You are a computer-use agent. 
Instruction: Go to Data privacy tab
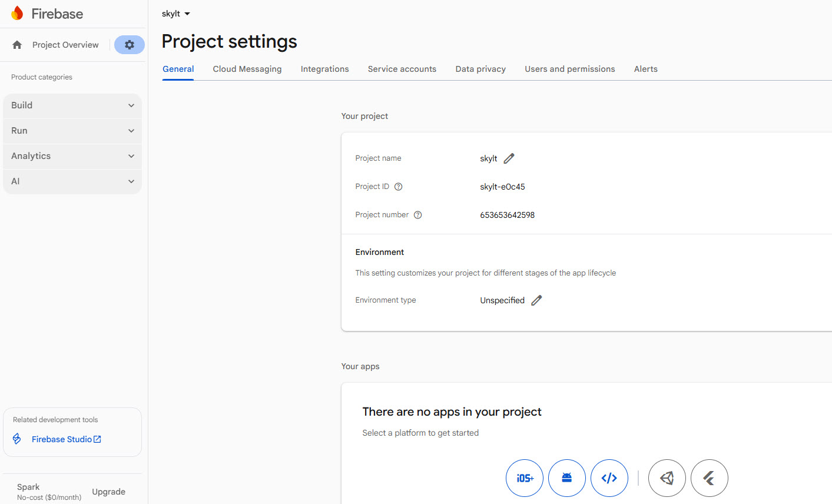click(x=480, y=69)
